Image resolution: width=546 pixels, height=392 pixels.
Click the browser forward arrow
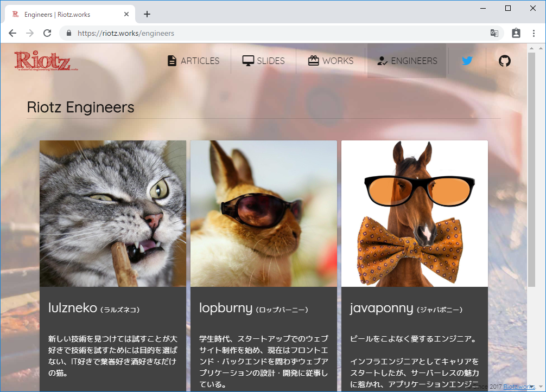point(30,33)
